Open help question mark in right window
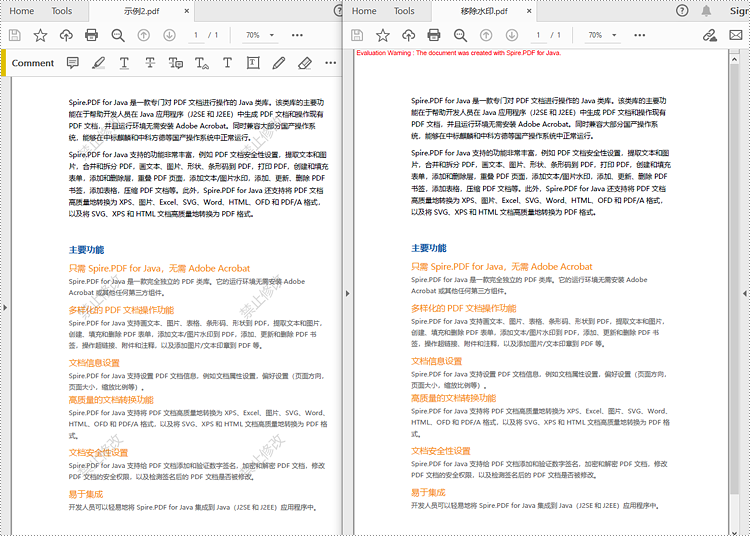The width and height of the screenshot is (750, 536). pos(682,11)
